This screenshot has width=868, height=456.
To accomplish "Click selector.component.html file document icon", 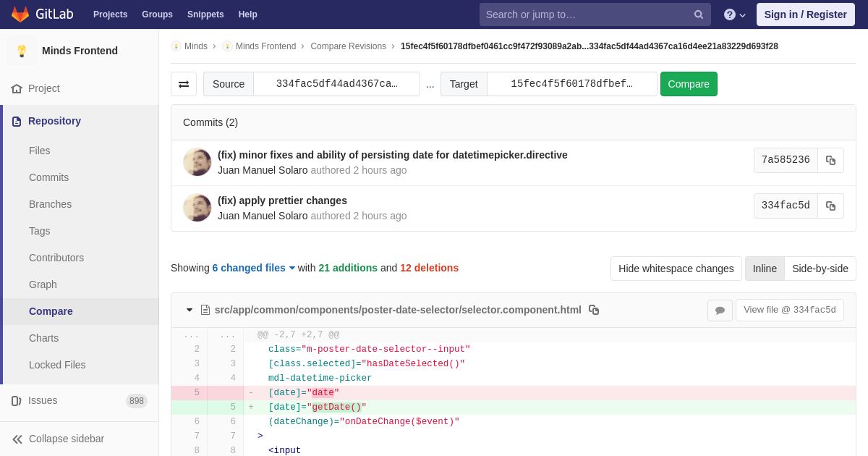I will [205, 310].
